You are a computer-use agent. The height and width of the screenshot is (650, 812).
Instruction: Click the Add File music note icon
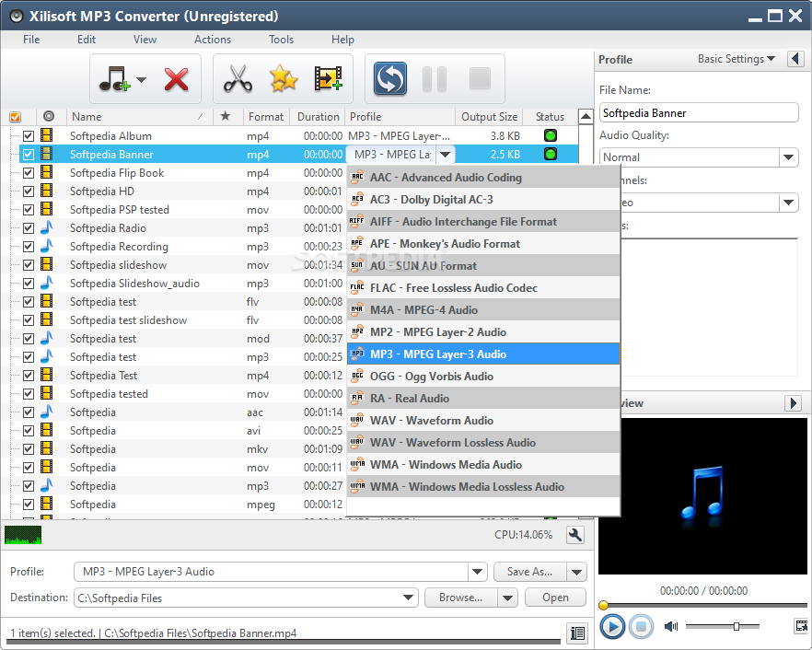point(114,79)
